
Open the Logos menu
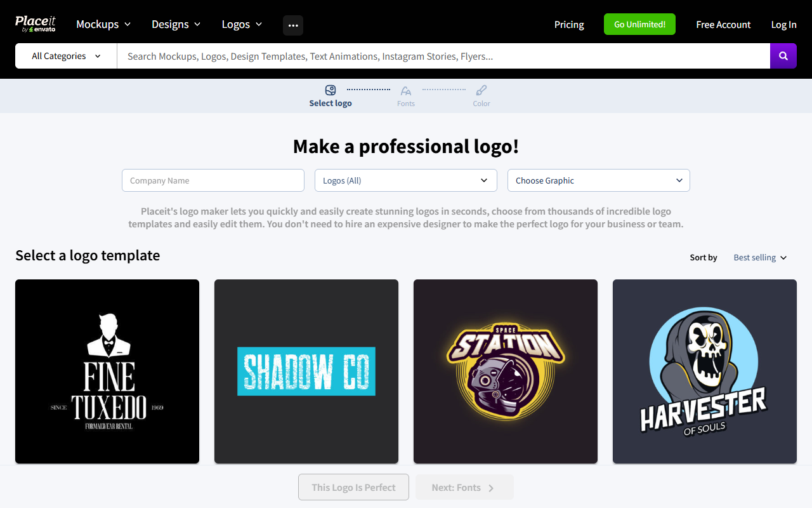tap(242, 24)
